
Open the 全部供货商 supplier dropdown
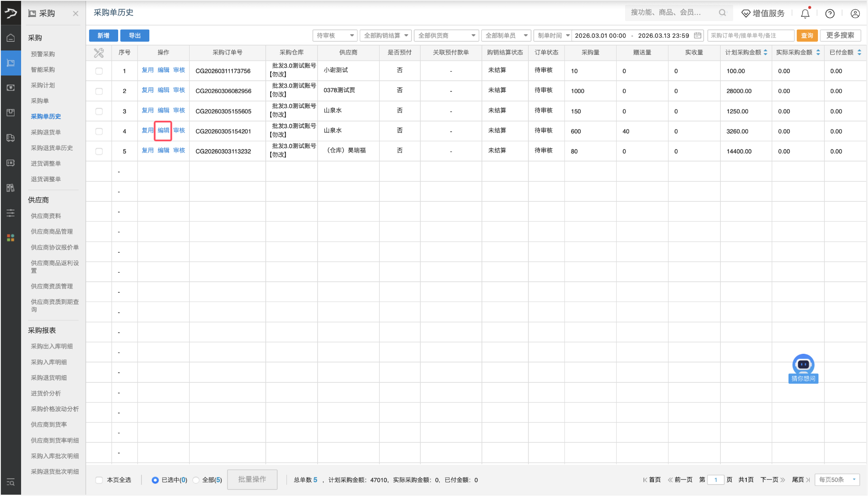[446, 36]
